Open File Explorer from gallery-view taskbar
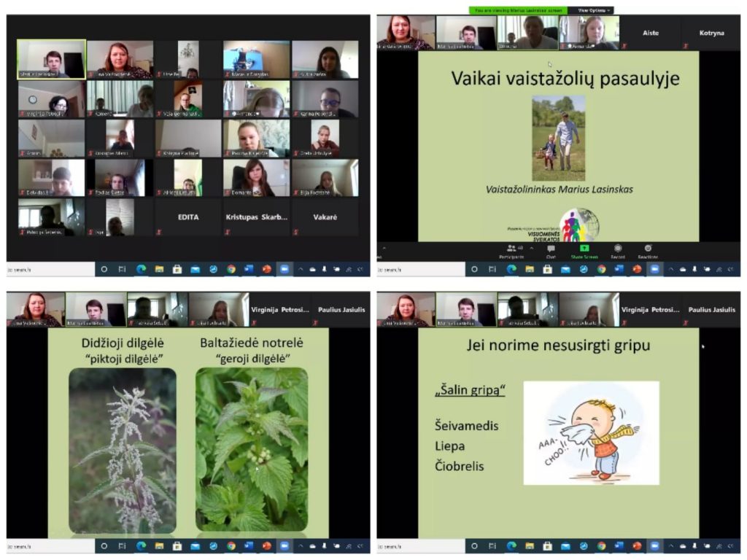This screenshot has height=560, width=747. pos(159,270)
